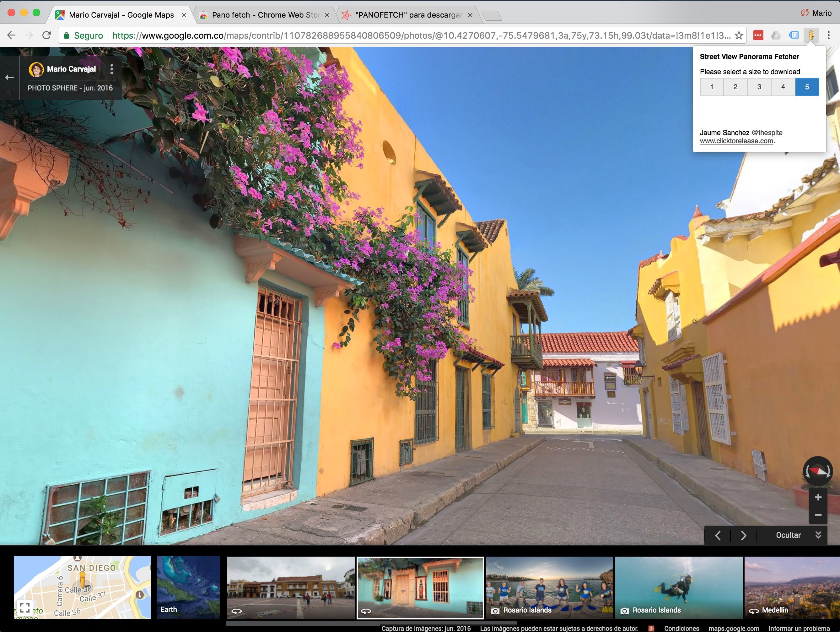Zoom in with the plus button
Screen dimensions: 840x632
coord(818,498)
